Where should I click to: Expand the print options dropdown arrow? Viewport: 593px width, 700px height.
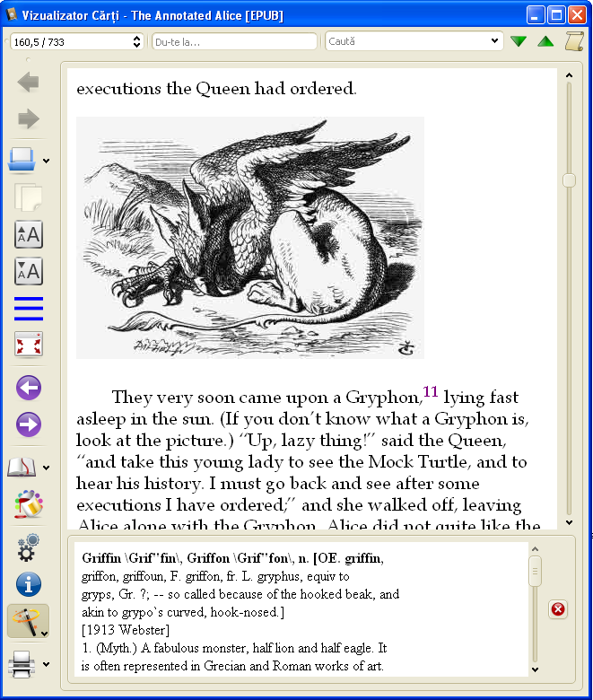pos(47,664)
